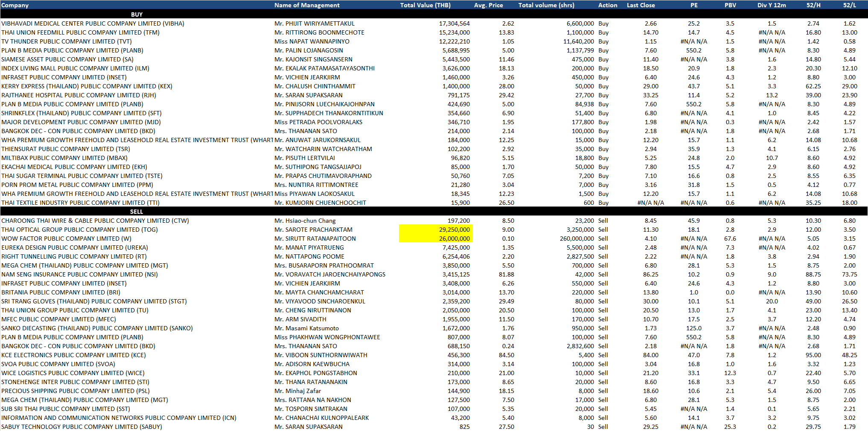Click THAI SUGAR TERMINAL (TSTE) cell
868x431 pixels.
82,176
